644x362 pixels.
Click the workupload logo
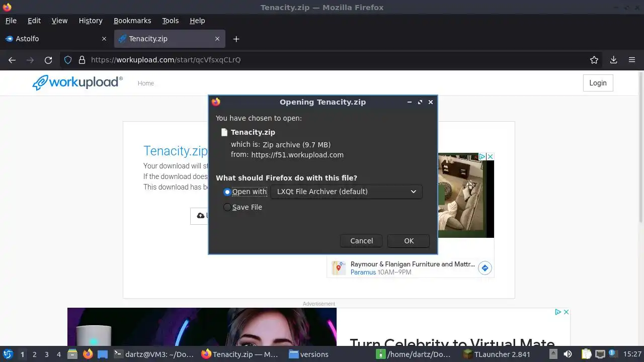click(x=77, y=82)
